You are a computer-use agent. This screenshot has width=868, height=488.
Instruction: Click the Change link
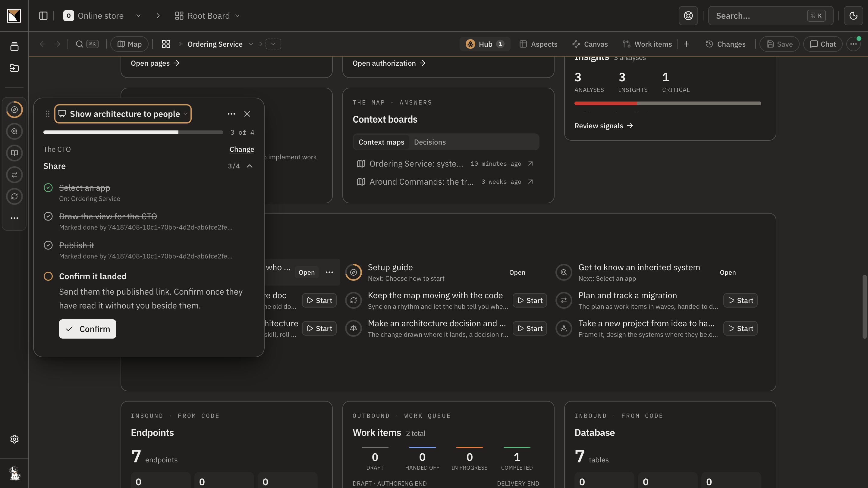(x=242, y=149)
